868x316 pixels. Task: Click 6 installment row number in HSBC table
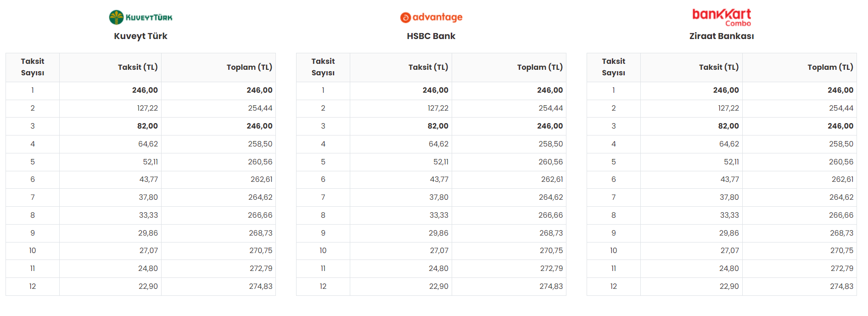323,180
